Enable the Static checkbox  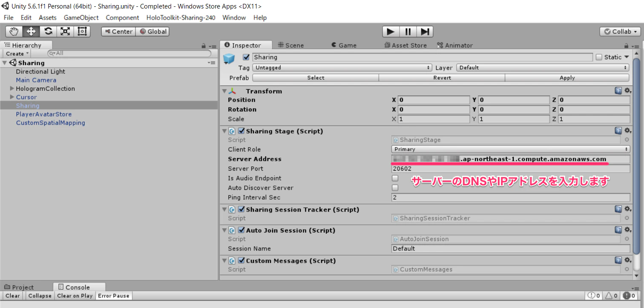click(599, 57)
